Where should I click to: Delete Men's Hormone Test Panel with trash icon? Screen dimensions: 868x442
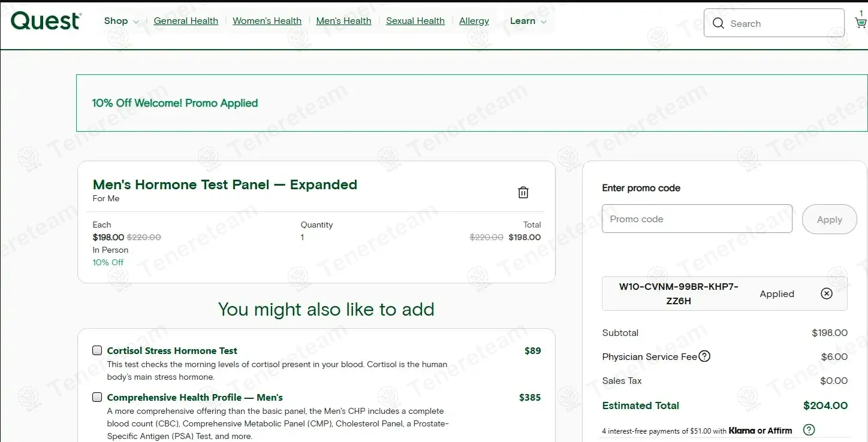(x=523, y=192)
